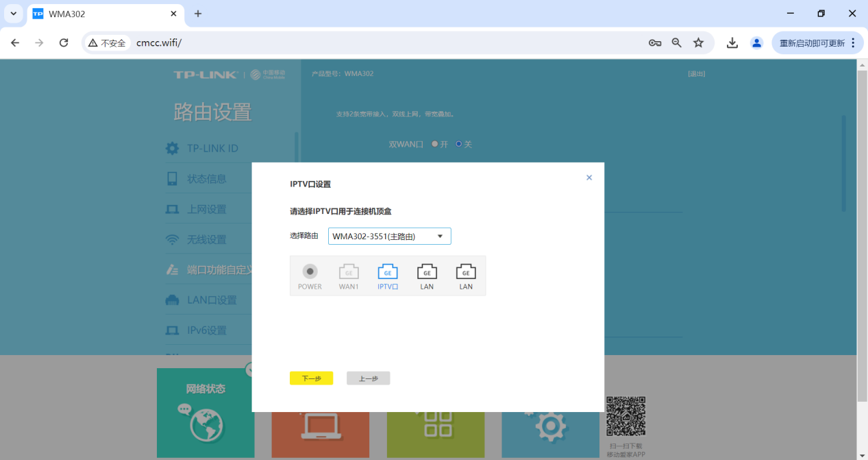Click the yellow 下一步 button
The width and height of the screenshot is (868, 460).
(x=312, y=378)
